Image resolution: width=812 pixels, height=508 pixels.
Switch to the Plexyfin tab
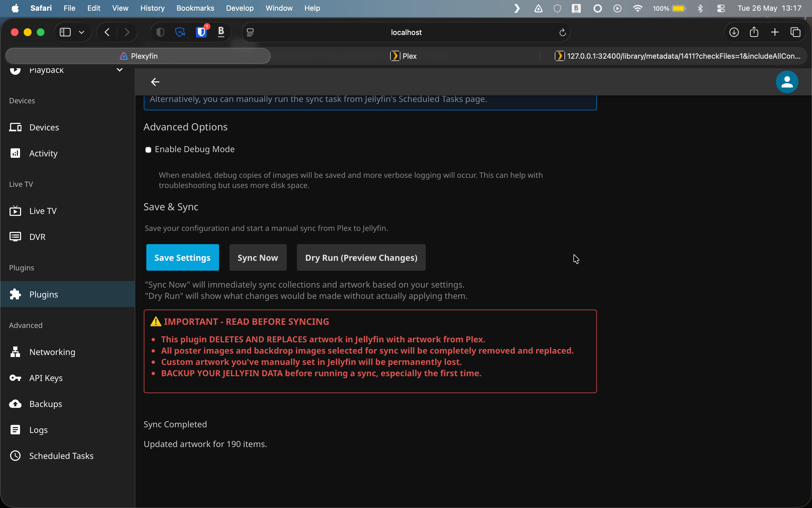(138, 56)
